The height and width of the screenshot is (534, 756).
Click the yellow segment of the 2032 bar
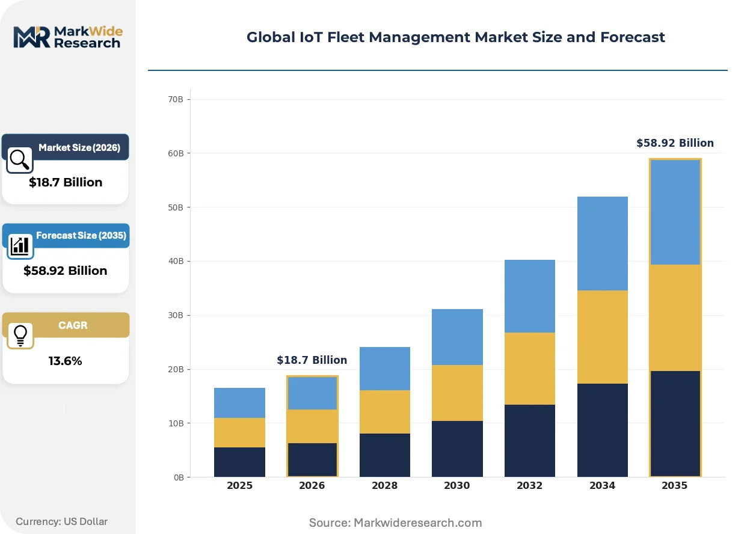coord(530,369)
